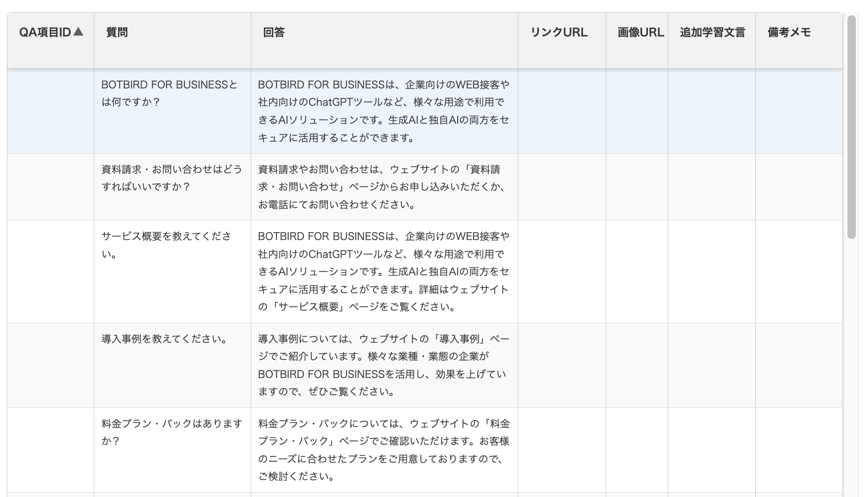Screen dimensions: 868x497
Task: Select the question '料金プラン・パックはありますか？'
Action: (172, 432)
